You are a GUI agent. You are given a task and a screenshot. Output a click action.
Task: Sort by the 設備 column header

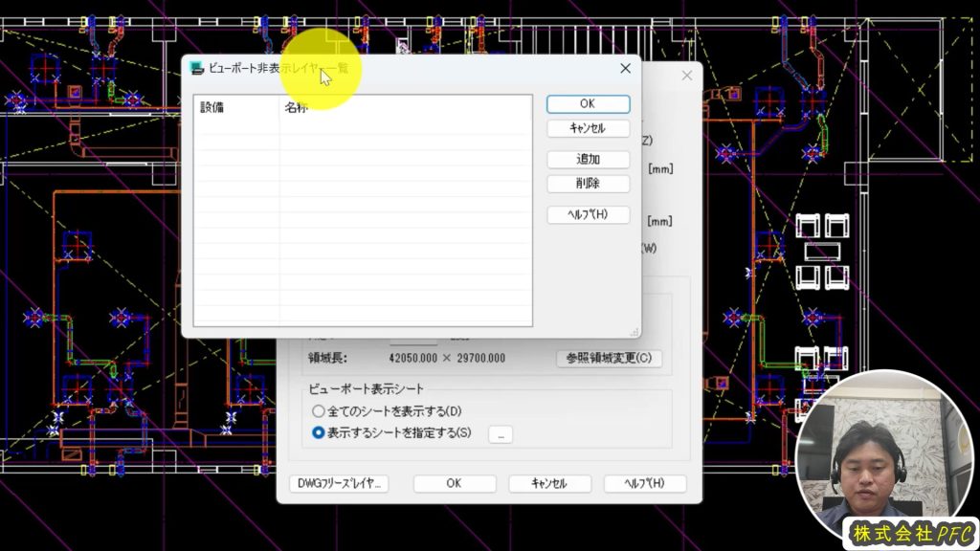coord(236,108)
